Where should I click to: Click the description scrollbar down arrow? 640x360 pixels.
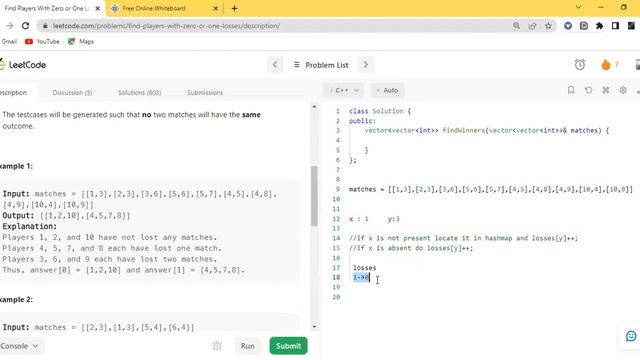[314, 327]
